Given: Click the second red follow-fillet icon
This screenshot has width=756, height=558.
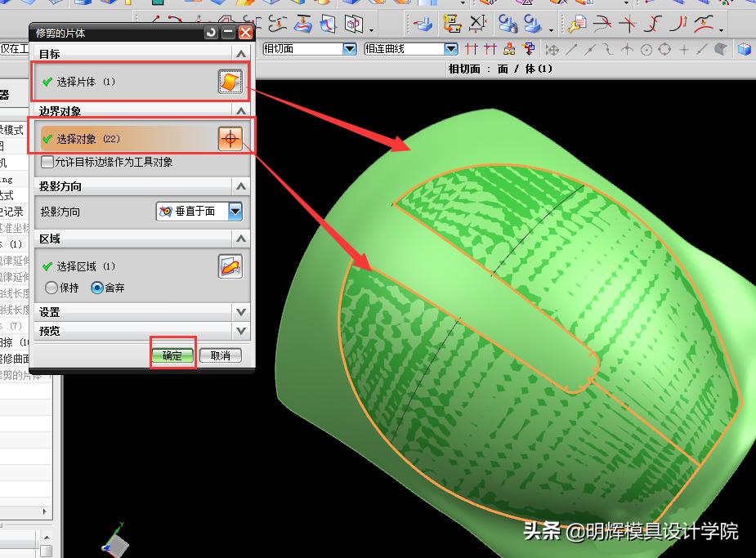Looking at the screenshot, I should coord(490,49).
